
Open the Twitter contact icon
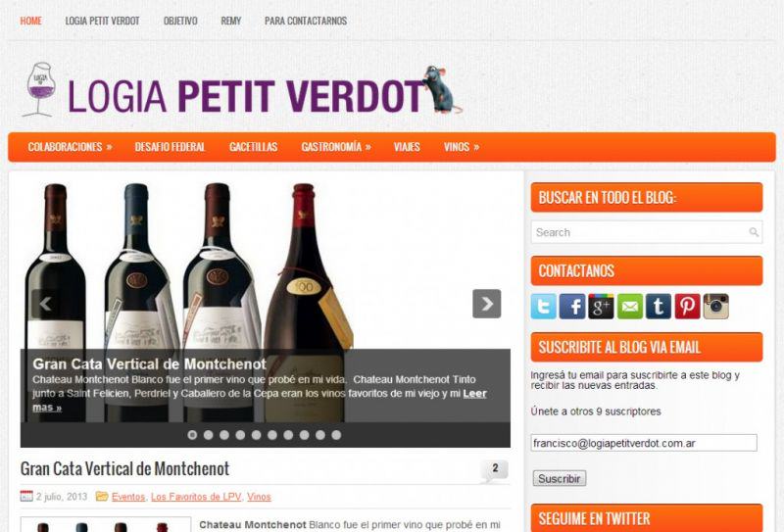point(544,307)
